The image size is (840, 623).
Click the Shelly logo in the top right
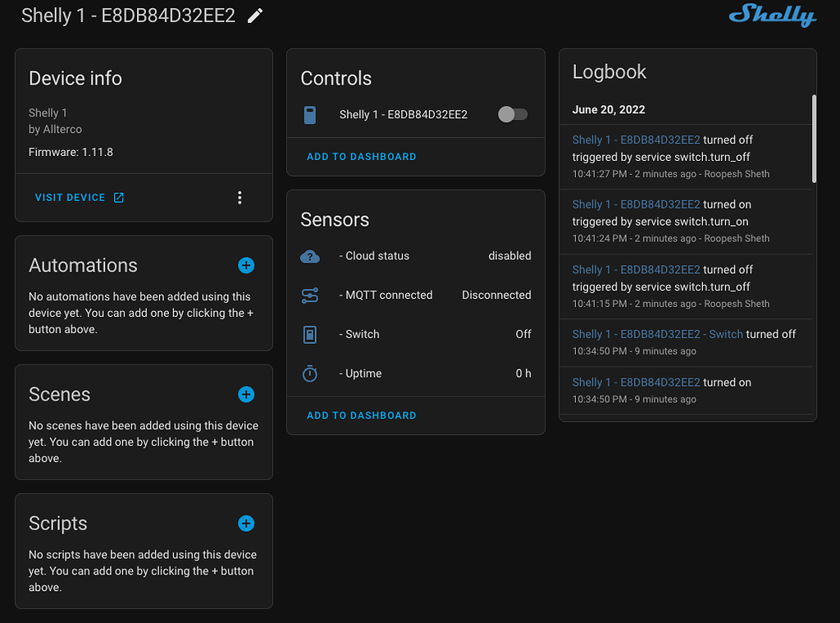772,16
